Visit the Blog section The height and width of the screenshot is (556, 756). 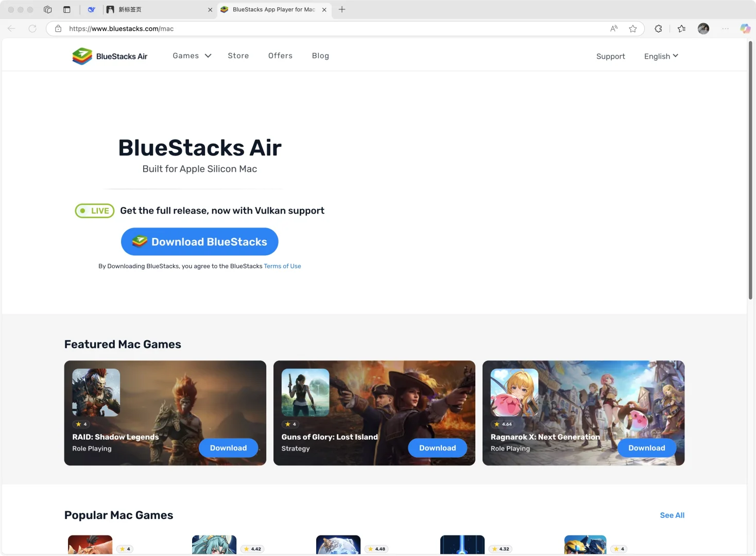pyautogui.click(x=320, y=56)
